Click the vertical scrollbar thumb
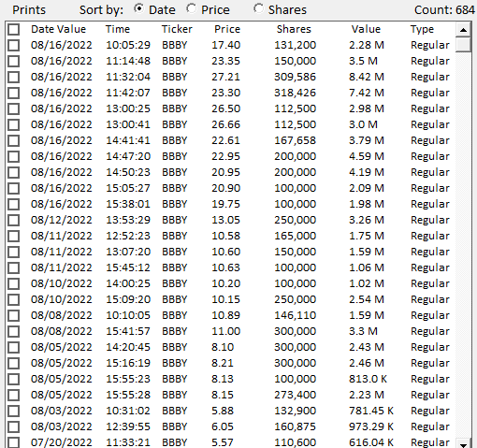 [x=463, y=45]
